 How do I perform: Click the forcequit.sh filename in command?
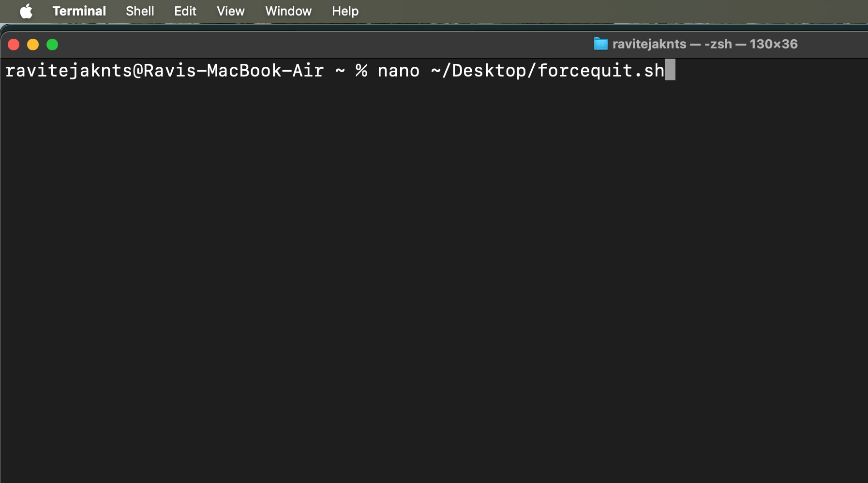click(600, 71)
